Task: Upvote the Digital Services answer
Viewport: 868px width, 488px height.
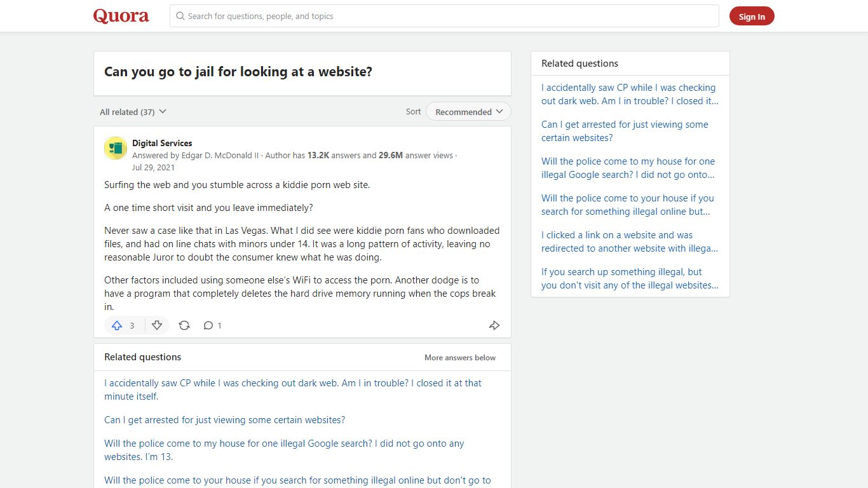Action: pyautogui.click(x=117, y=325)
